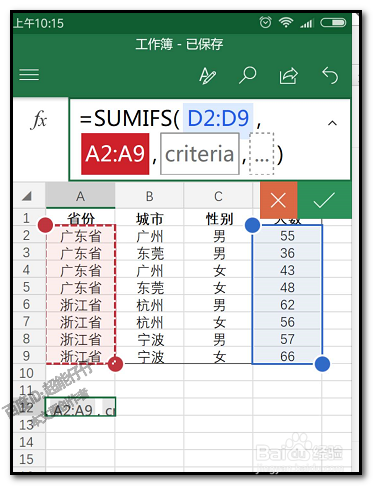Tap the alarm clock status icon
Screen dimensions: 373x486
coord(265,23)
